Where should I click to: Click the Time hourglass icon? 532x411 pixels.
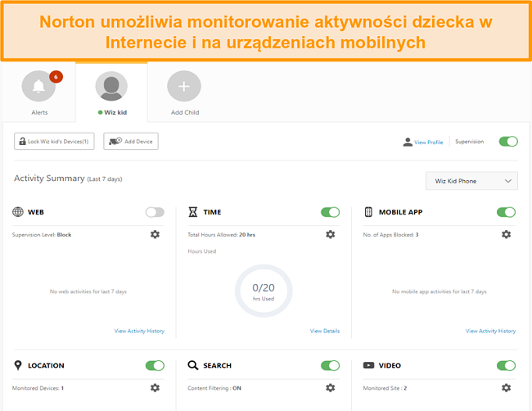tap(192, 212)
